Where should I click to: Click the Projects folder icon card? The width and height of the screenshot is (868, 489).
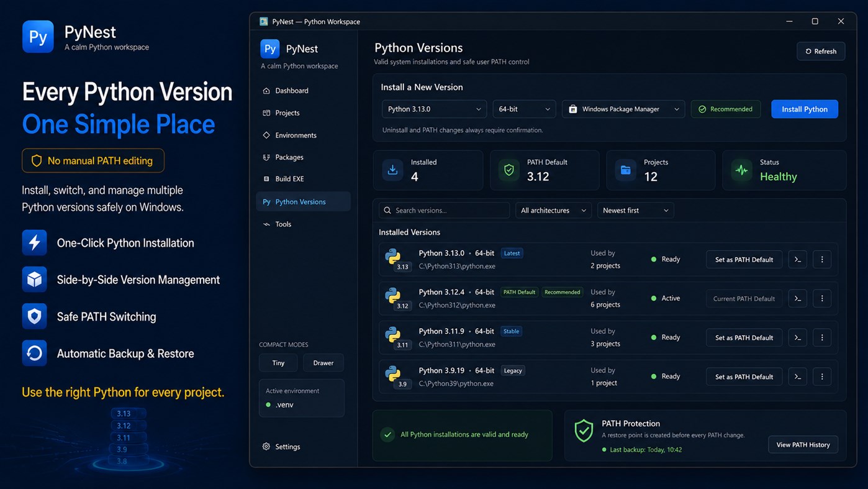(625, 170)
